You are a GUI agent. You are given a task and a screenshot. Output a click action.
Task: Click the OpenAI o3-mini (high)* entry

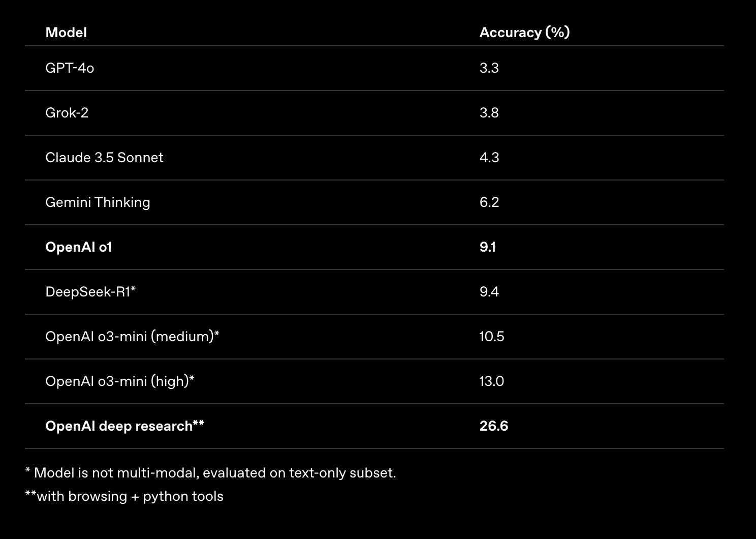(x=120, y=381)
